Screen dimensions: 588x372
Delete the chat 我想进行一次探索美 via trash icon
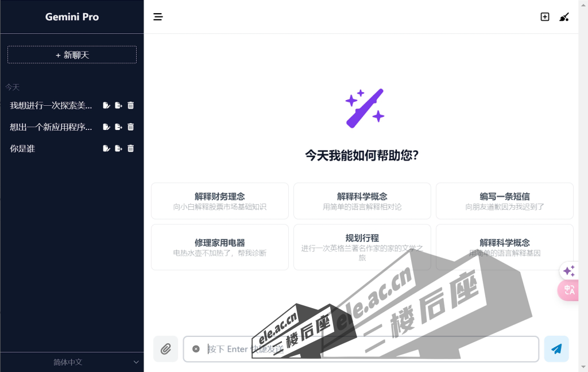pos(130,105)
